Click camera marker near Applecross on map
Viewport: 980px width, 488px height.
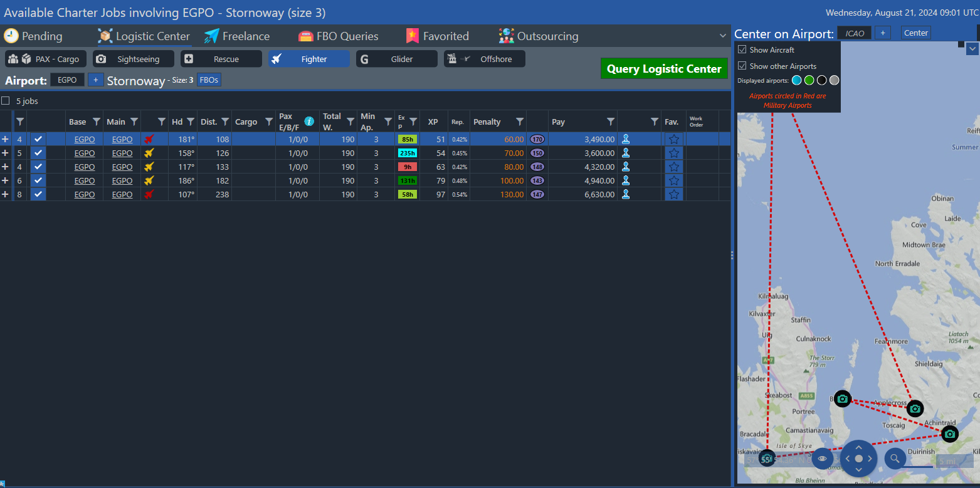pyautogui.click(x=915, y=408)
